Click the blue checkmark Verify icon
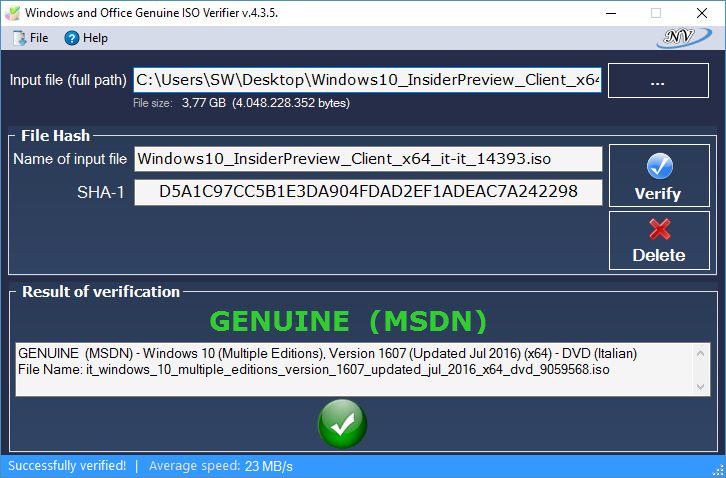Screen dimensions: 726x478 pos(659,166)
